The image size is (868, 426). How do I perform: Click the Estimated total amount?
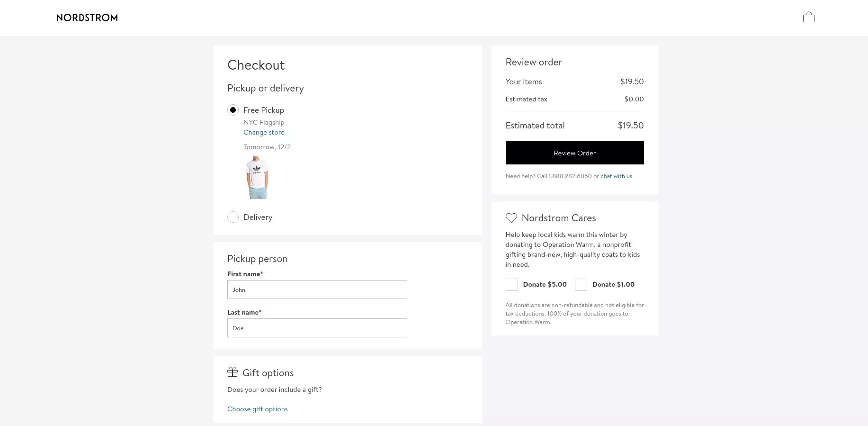pyautogui.click(x=630, y=125)
